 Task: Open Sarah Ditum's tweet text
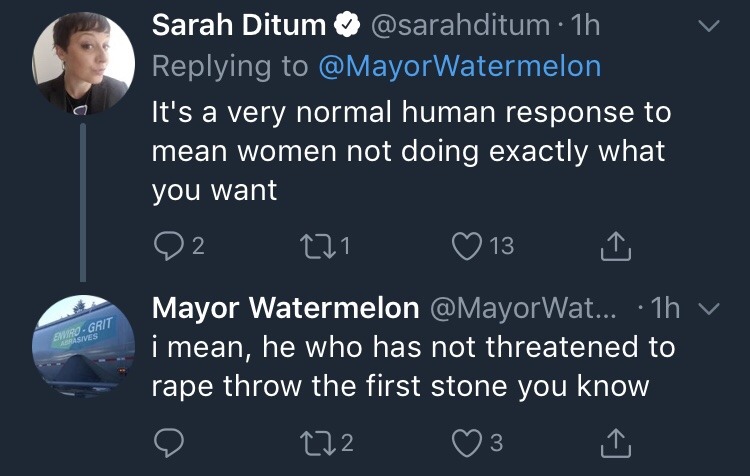(x=410, y=150)
